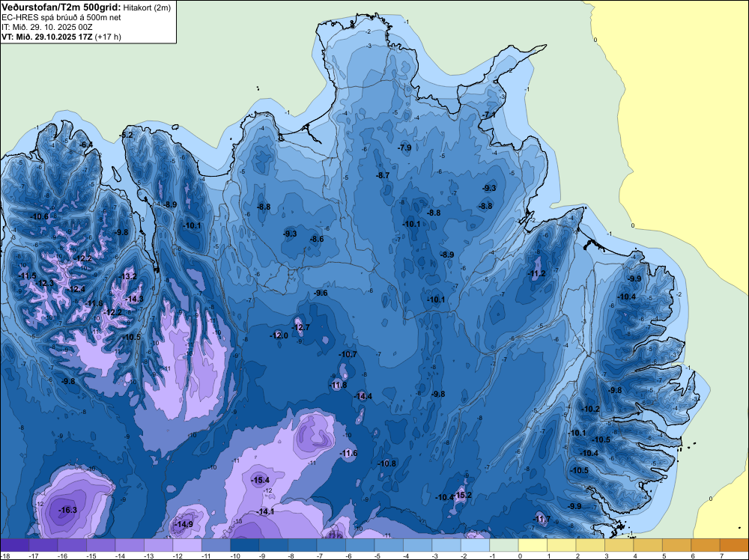Click the legend tick label 2
749x560 pixels.
point(577,556)
